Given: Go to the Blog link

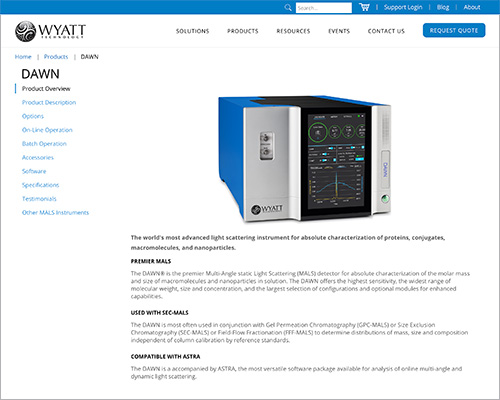Looking at the screenshot, I should (443, 7).
